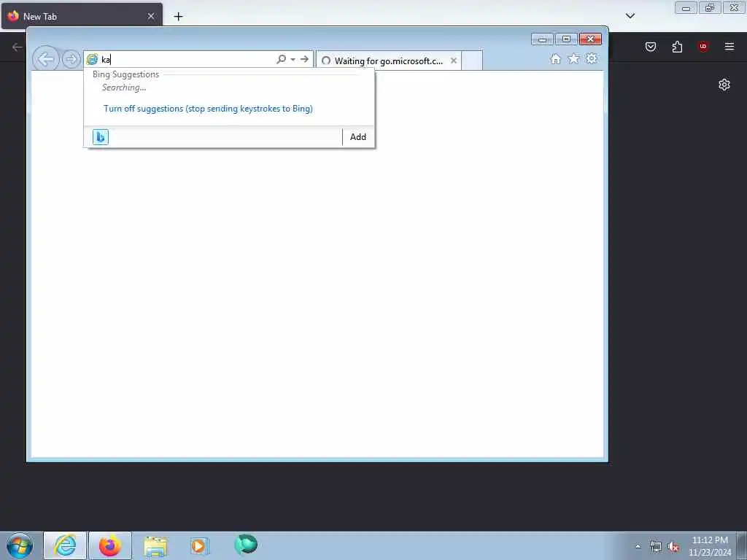Click the 'Bing Suggestions' heading
Screen dimensions: 747x560
click(x=125, y=74)
